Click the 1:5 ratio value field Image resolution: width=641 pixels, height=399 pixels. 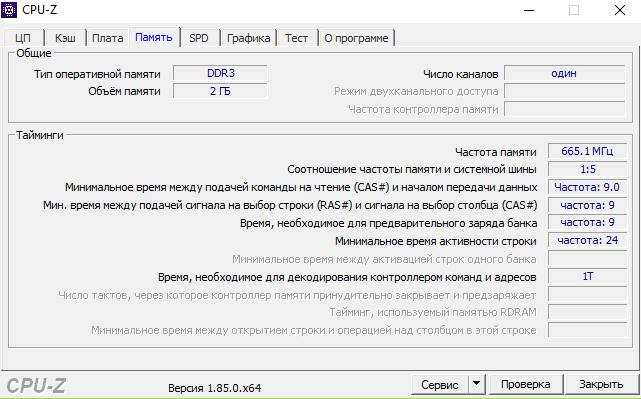click(587, 169)
